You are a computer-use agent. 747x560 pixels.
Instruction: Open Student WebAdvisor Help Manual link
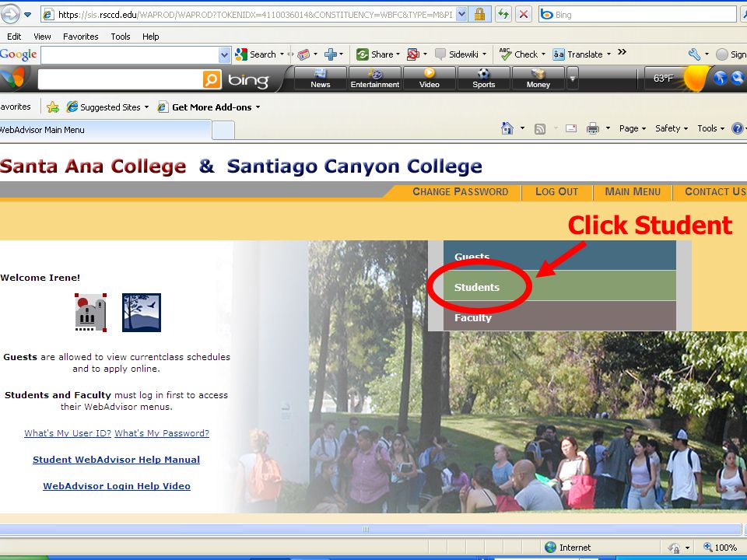point(116,460)
